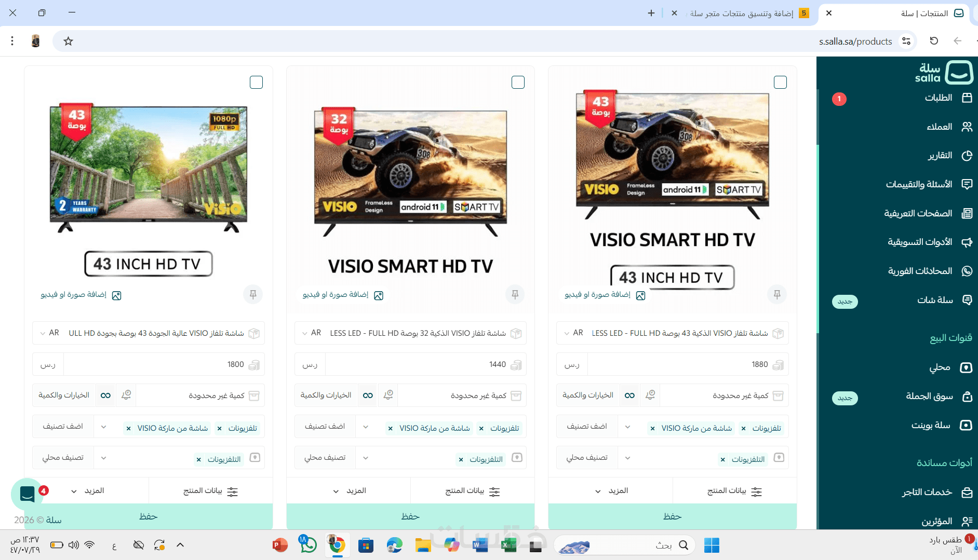
Task: Expand local category dropdown on 1880 TV card
Action: [x=627, y=458]
